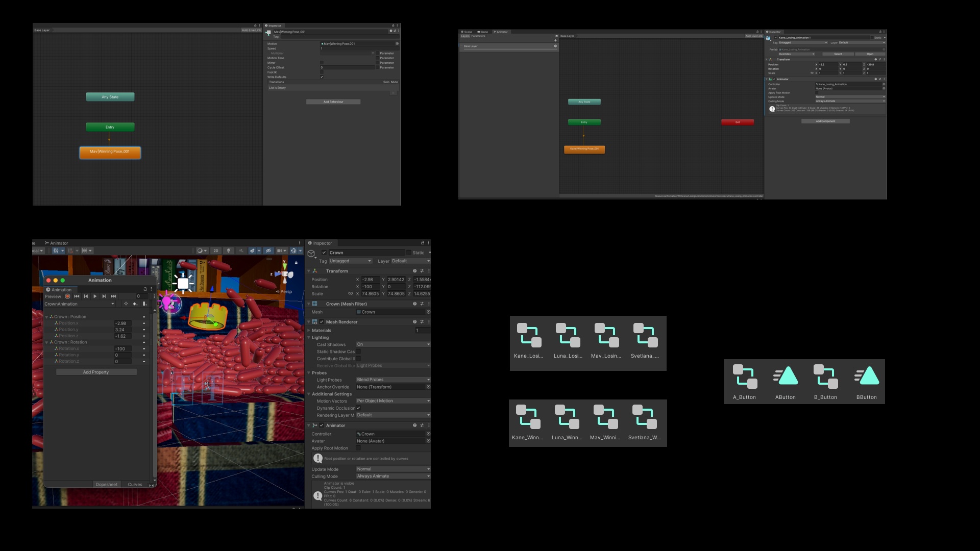Toggle the Foot IK checkbox

[322, 72]
